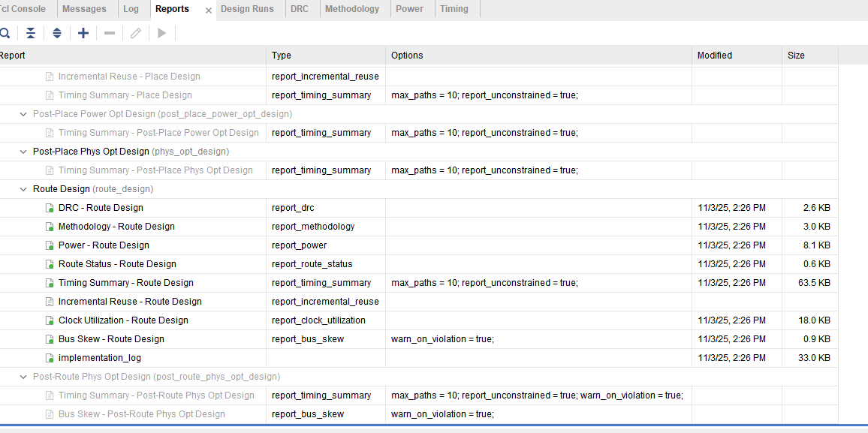Select Timing Summary - Place Design report
The image size is (868, 433).
pos(125,95)
